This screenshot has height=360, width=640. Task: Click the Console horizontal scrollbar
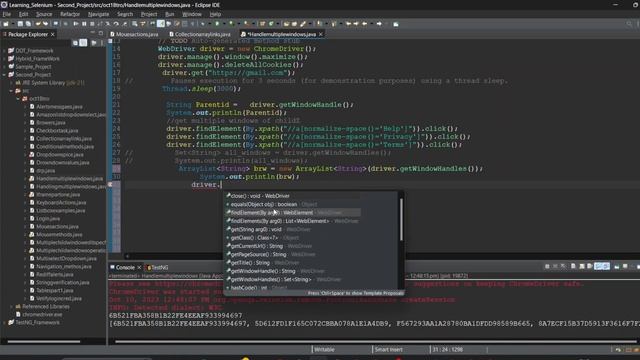[376, 341]
